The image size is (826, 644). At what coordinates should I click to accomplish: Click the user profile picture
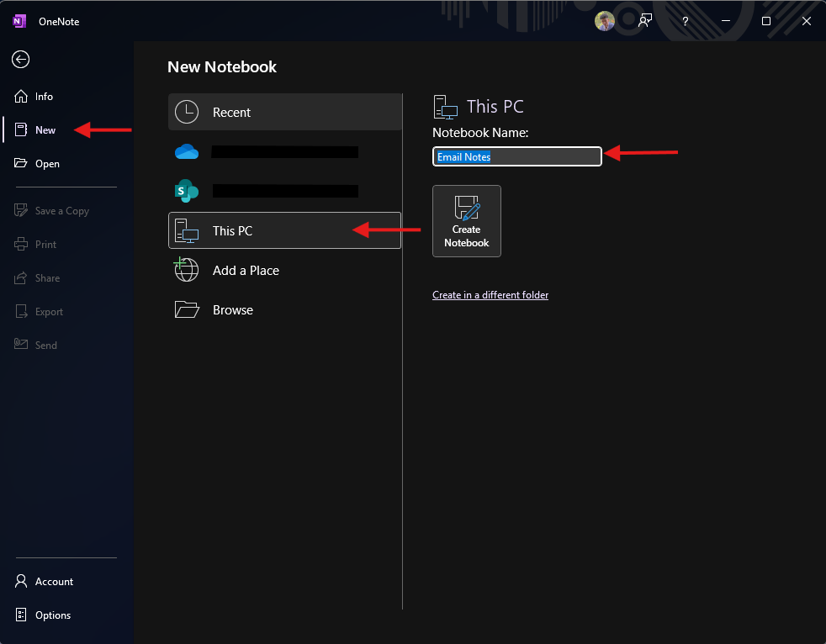(x=605, y=21)
